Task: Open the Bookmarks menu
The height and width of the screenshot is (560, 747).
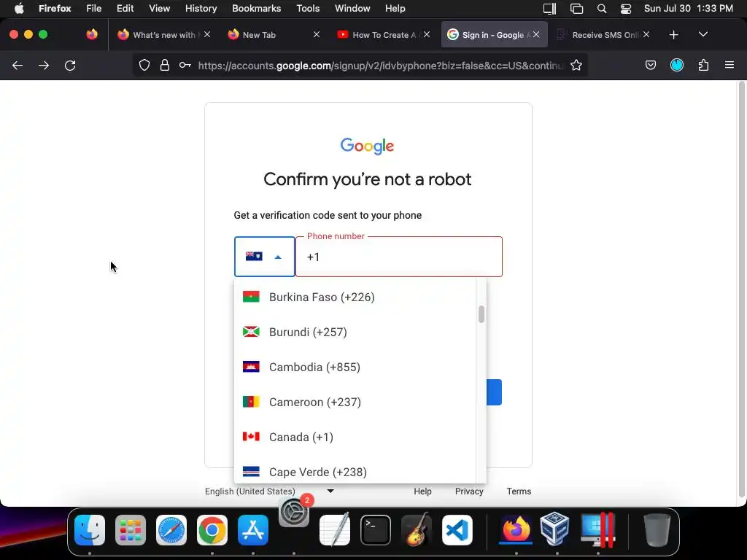Action: point(256,8)
